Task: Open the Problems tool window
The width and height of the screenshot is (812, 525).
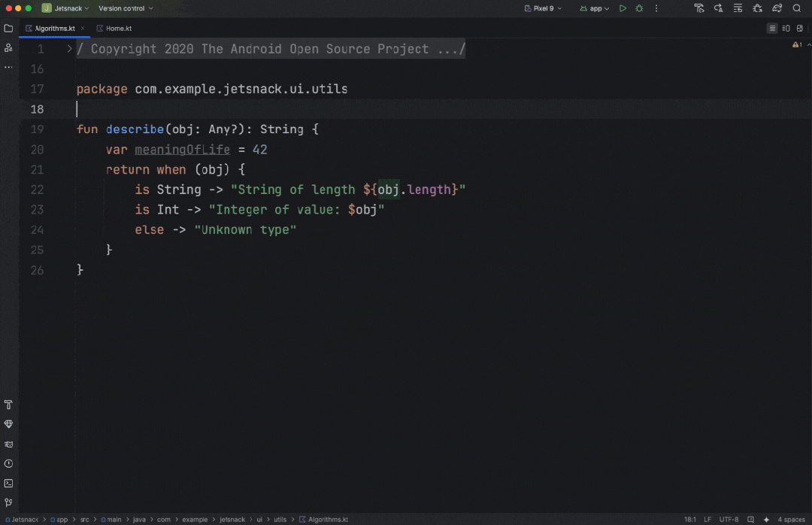Action: (x=8, y=464)
